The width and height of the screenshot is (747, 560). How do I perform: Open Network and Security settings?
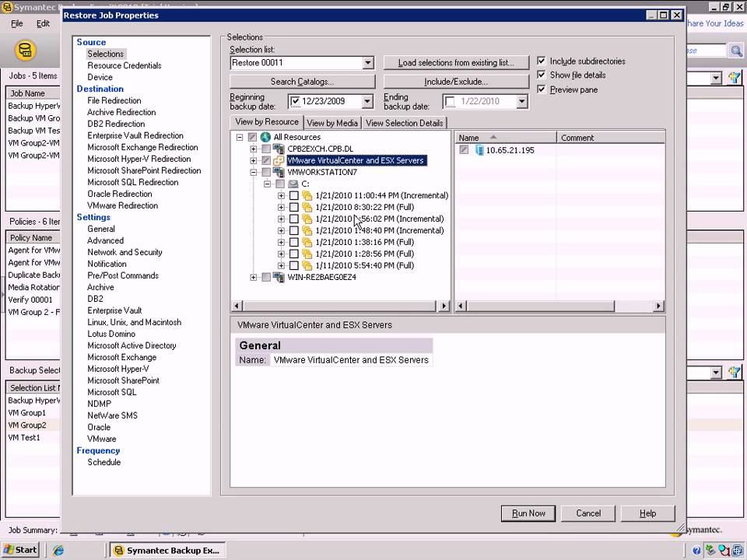[x=124, y=252]
